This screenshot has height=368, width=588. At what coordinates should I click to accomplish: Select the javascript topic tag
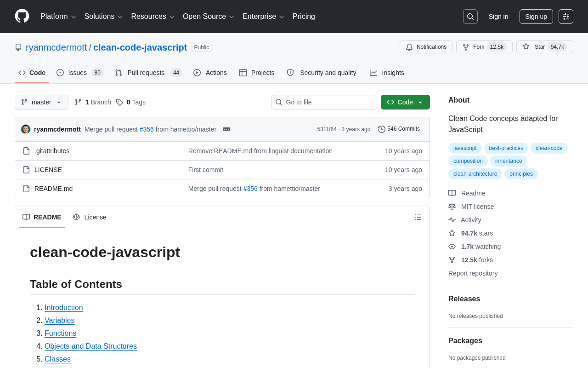click(465, 148)
